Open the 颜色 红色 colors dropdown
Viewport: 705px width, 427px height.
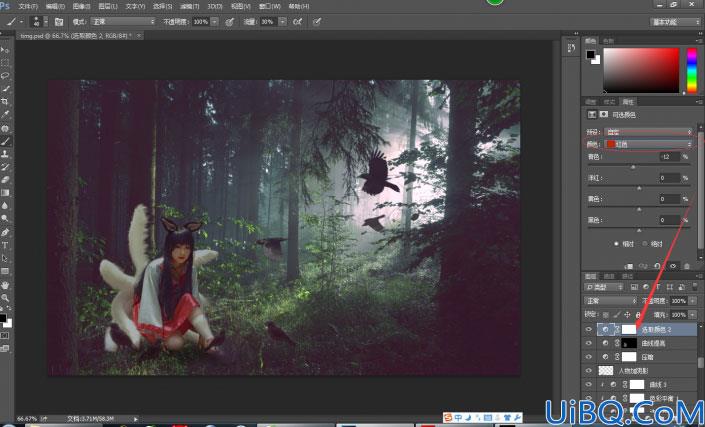648,144
